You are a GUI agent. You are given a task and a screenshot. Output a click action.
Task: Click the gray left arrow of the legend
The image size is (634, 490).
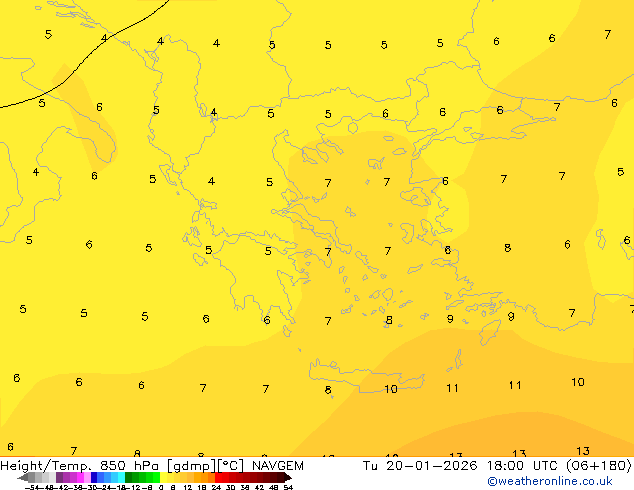coord(23,477)
